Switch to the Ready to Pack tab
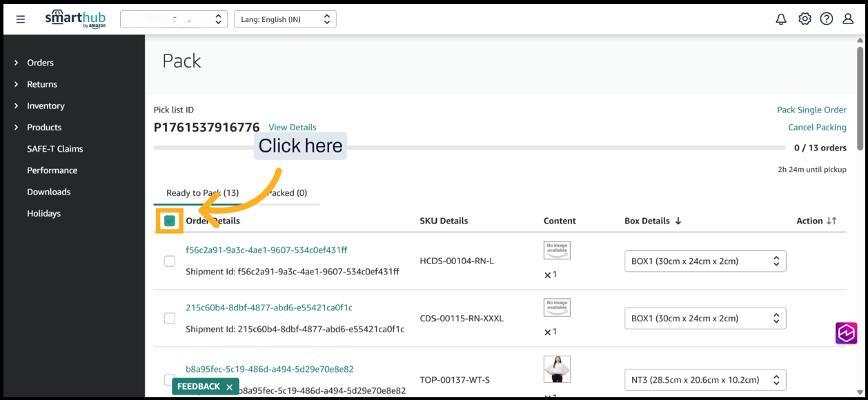 (x=202, y=193)
